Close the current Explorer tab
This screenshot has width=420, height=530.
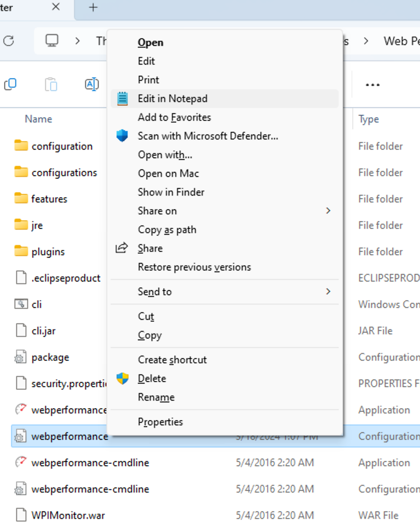(56, 7)
